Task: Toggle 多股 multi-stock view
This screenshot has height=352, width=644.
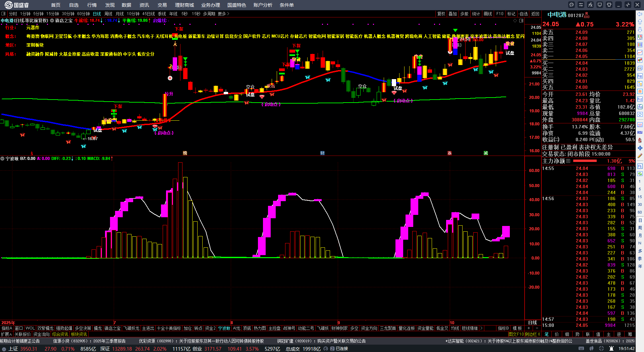Action: [464, 14]
